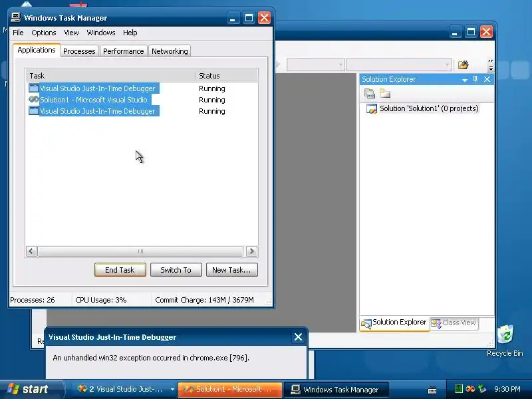Image resolution: width=532 pixels, height=399 pixels.
Task: Select the first Visual Studio Just-In-Time Debugger task
Action: click(x=98, y=88)
